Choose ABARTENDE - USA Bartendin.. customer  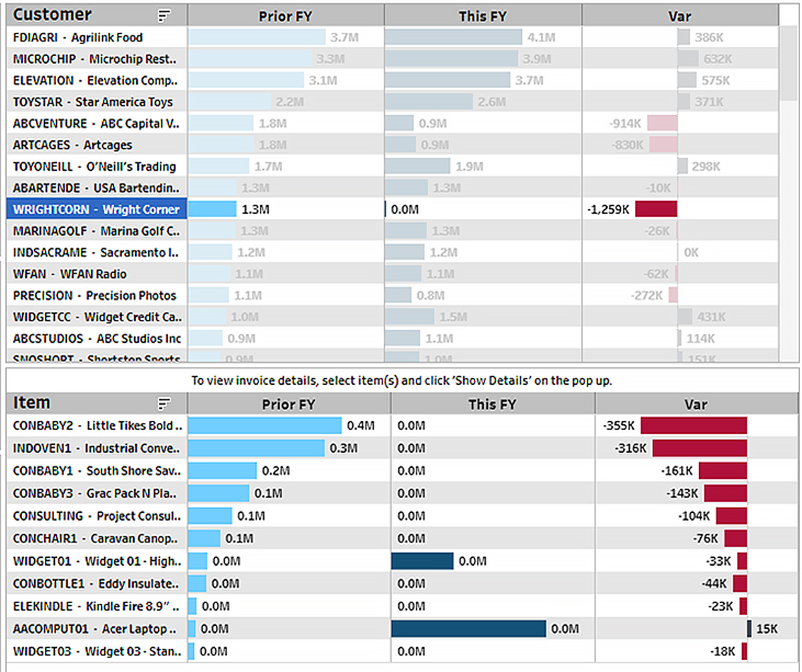[x=98, y=188]
